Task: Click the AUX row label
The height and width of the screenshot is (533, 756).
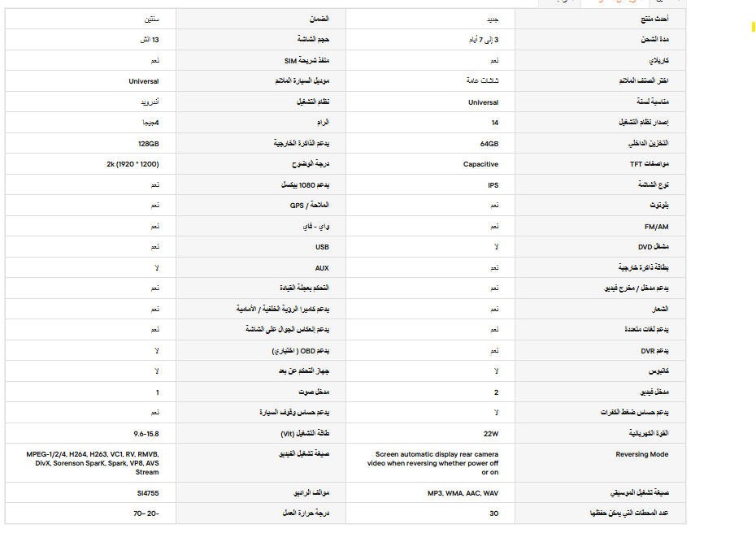Action: point(322,268)
